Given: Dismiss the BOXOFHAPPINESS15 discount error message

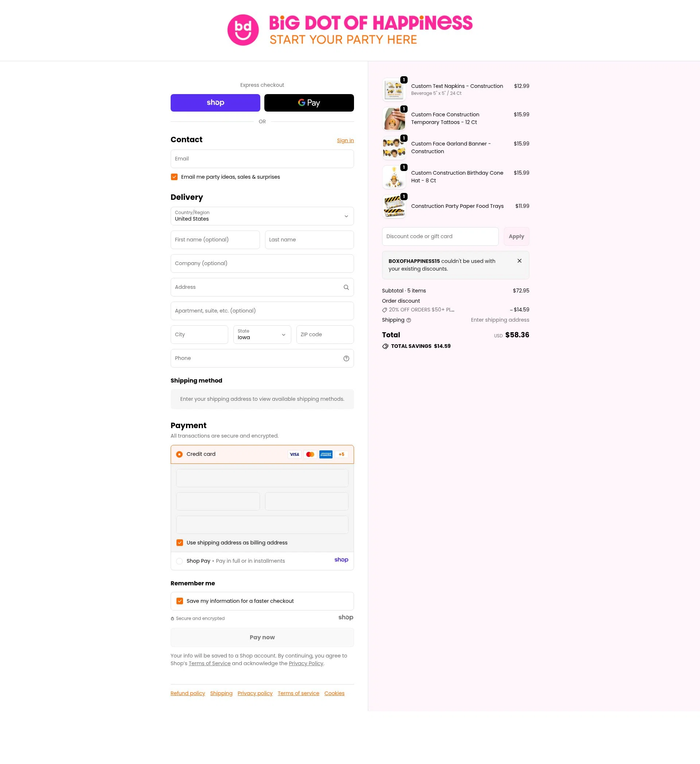Looking at the screenshot, I should [x=519, y=261].
